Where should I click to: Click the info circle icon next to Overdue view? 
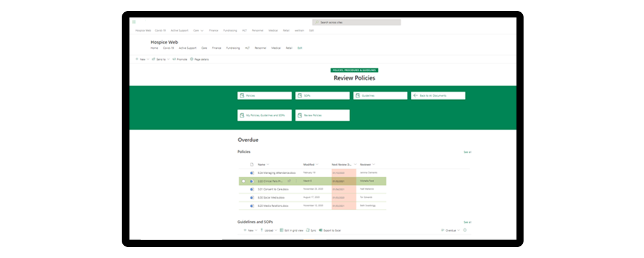pos(465,230)
